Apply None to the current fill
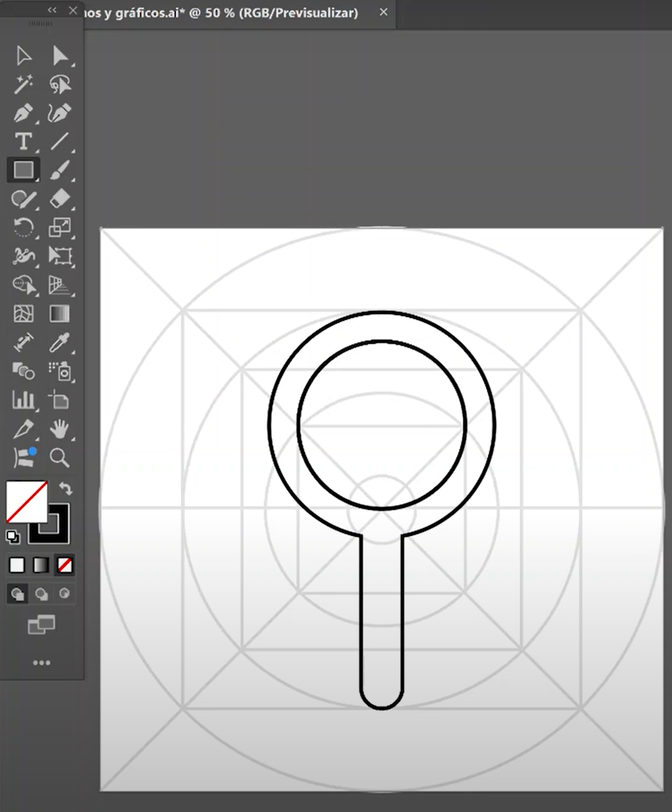This screenshot has height=812, width=672. 65,565
